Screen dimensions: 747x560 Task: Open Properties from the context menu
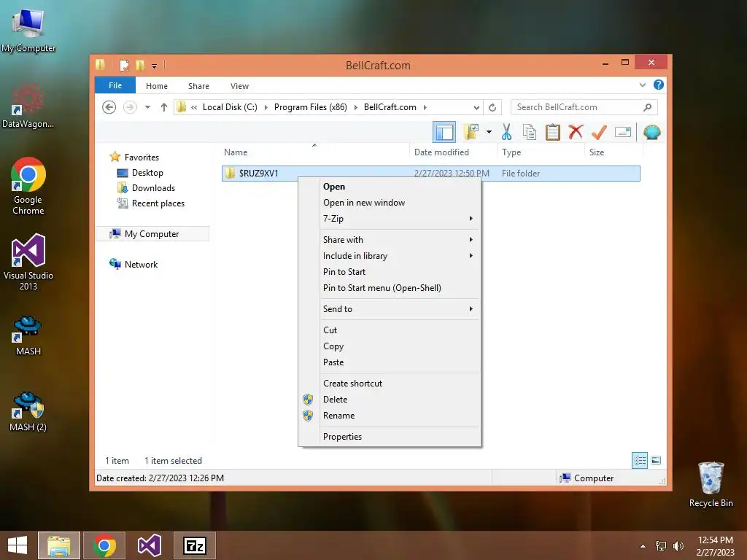[x=390, y=437]
